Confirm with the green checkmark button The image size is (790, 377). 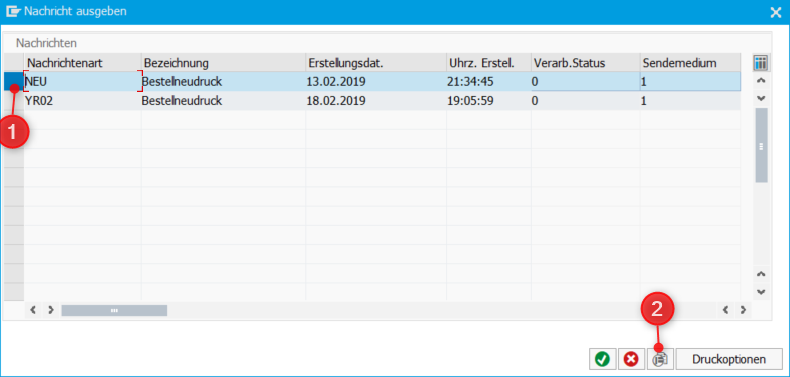tap(602, 359)
